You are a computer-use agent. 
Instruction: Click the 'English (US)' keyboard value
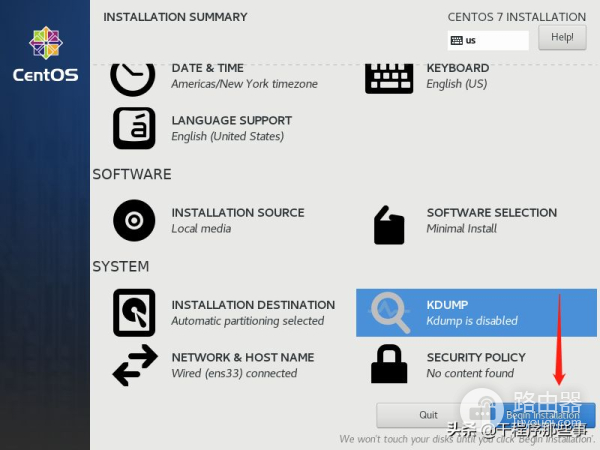pos(457,84)
